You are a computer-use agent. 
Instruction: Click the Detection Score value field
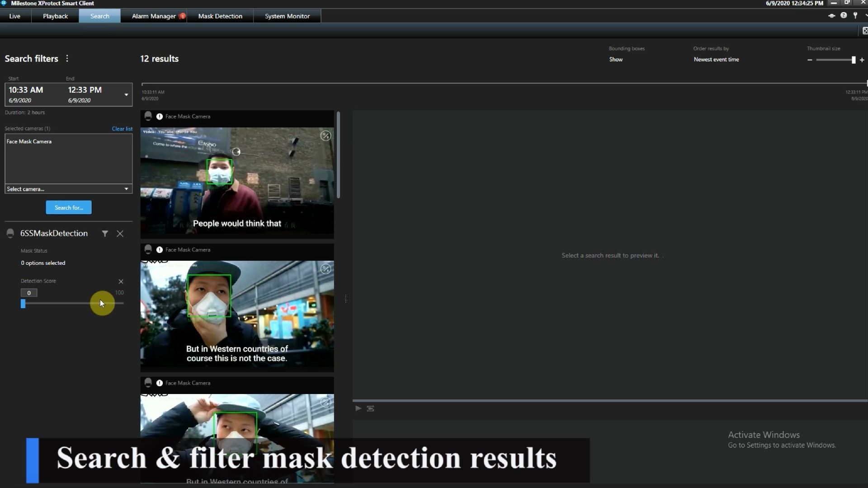(x=29, y=293)
